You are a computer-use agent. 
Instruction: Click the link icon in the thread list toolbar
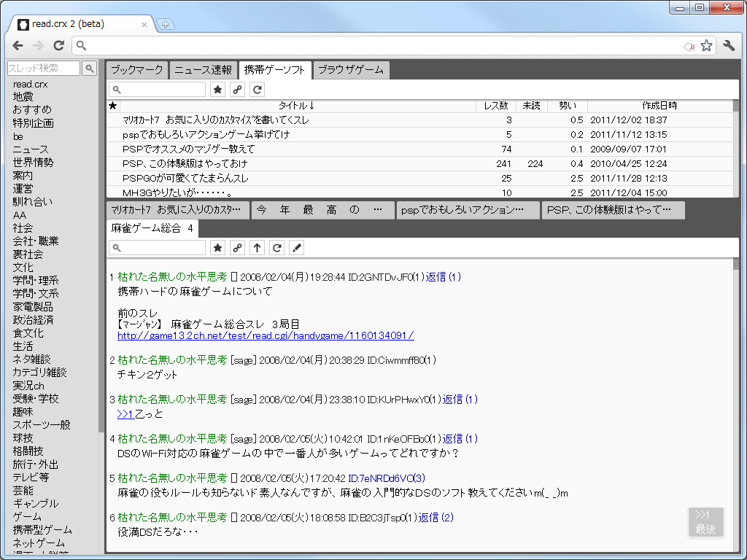236,88
